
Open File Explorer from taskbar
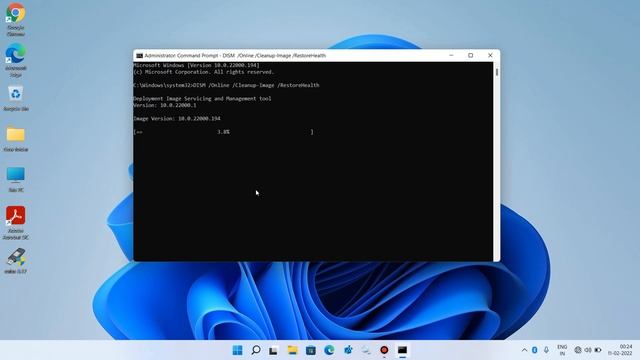pyautogui.click(x=292, y=350)
